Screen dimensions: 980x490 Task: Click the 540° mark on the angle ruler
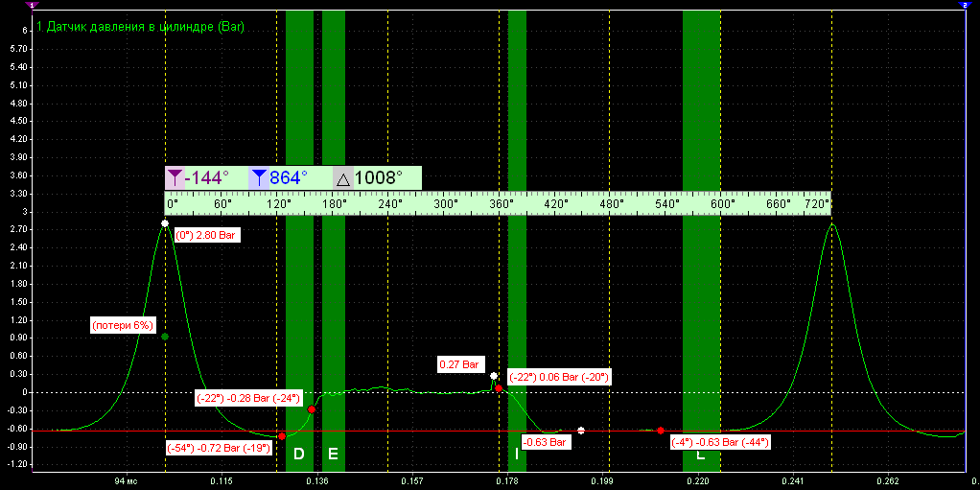click(x=666, y=204)
